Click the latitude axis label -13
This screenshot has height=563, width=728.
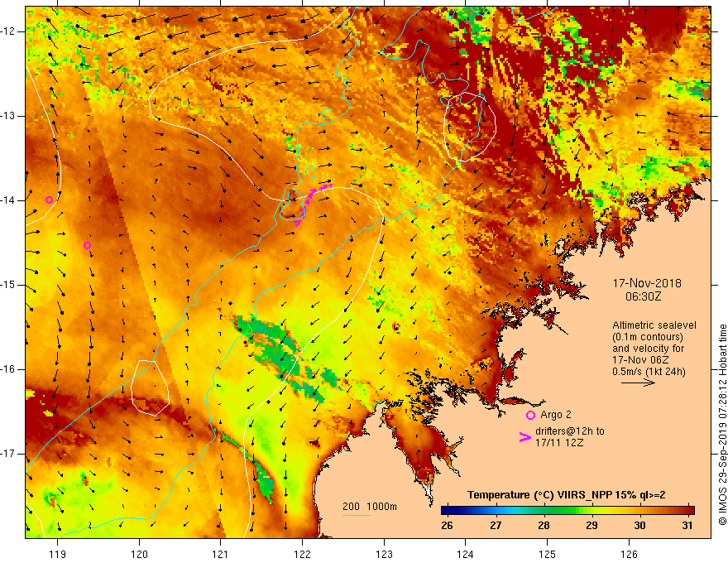click(8, 116)
